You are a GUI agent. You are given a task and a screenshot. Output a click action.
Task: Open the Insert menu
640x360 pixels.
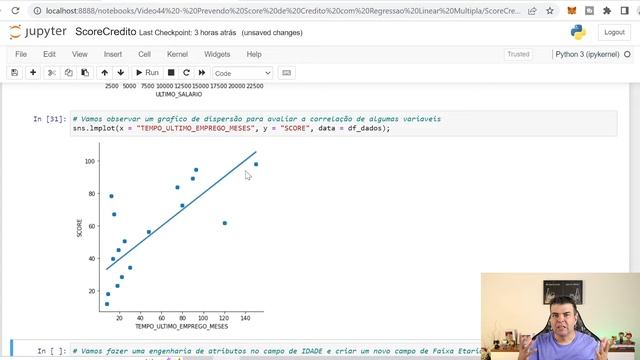click(113, 54)
